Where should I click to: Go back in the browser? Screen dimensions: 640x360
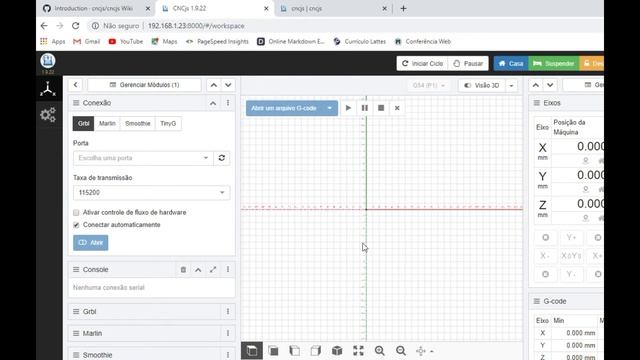[x=44, y=26]
